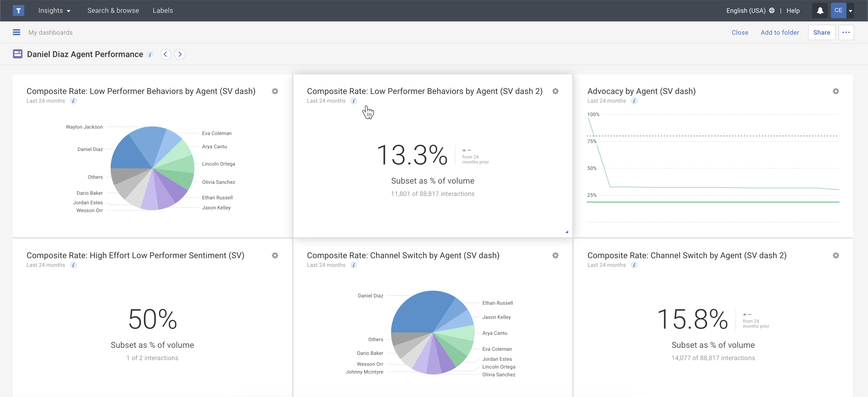The height and width of the screenshot is (397, 868).
Task: Go to previous dashboard arrow
Action: (x=165, y=54)
